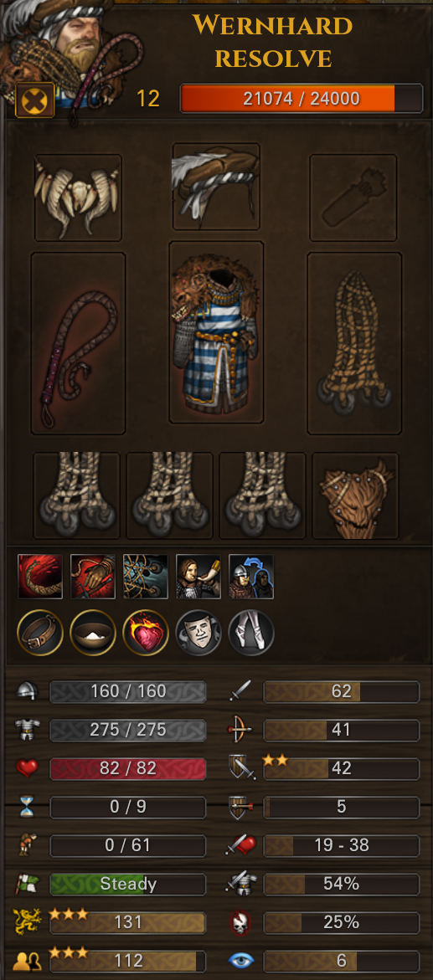This screenshot has width=433, height=980.
Task: Click the experience bar 21074 / 24000
Action: pos(302,98)
